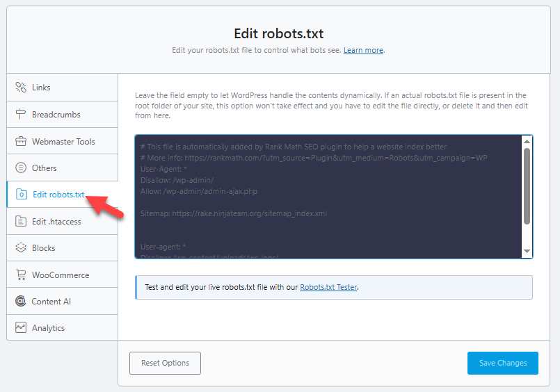Click the WooCommerce cart icon
The image size is (560, 392).
pyautogui.click(x=20, y=275)
